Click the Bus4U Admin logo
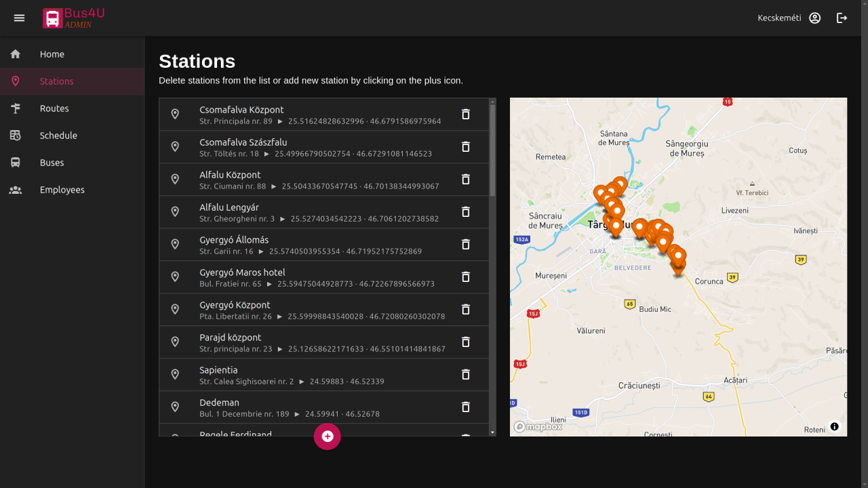Screen dimensions: 868x488 tap(74, 18)
